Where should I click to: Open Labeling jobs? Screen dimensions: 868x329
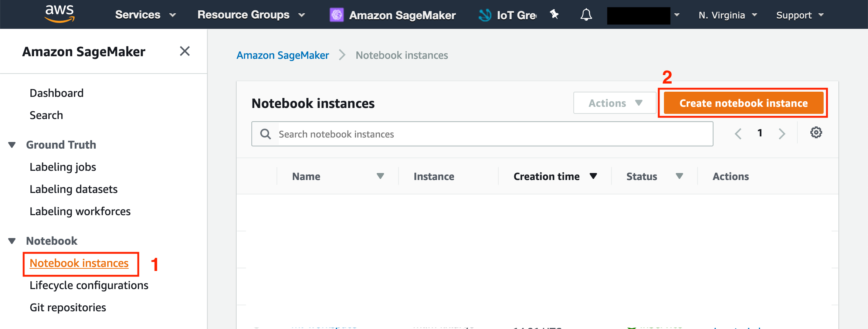pos(63,167)
